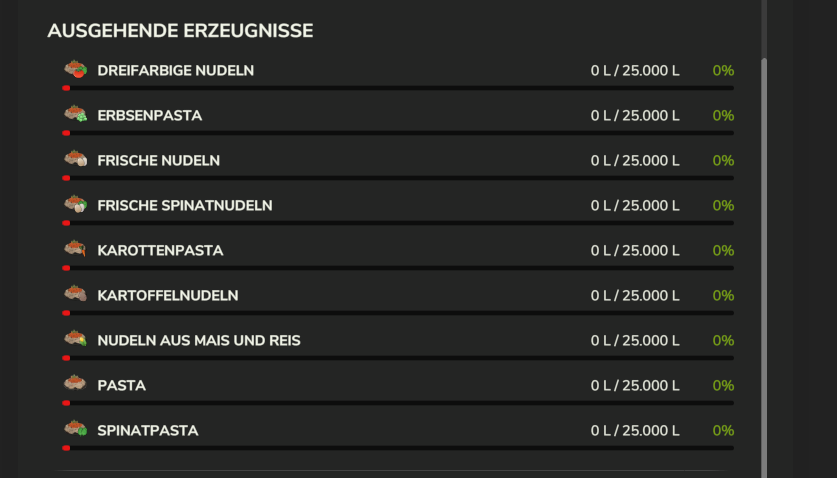Click the Frische Spinatnudeln 0 L / 25.000 L value
The height and width of the screenshot is (478, 837).
[635, 206]
